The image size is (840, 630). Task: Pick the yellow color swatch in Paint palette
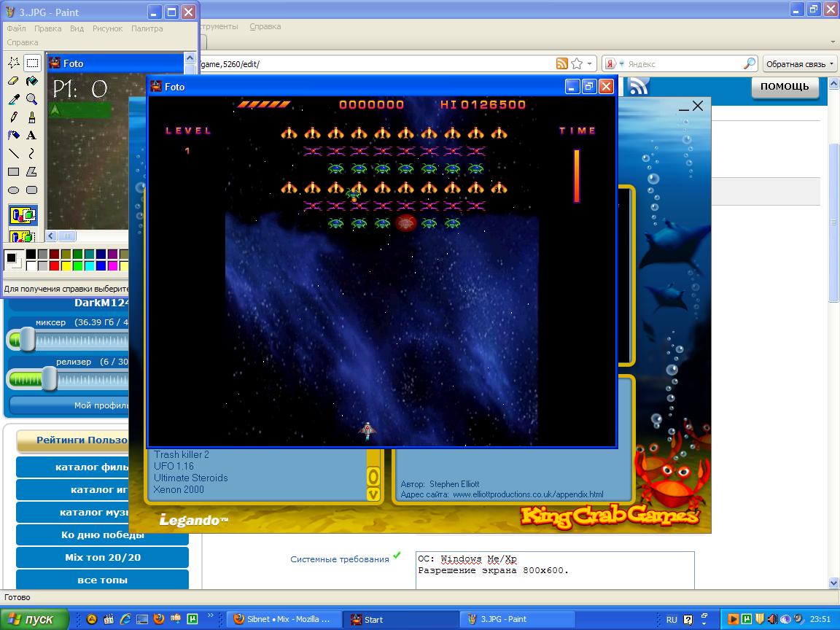coord(66,265)
